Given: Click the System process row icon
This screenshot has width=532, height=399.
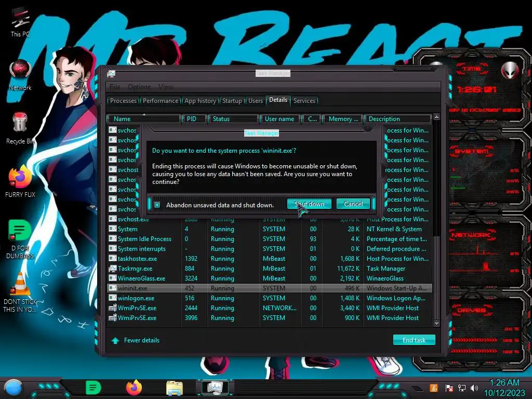Looking at the screenshot, I should click(112, 229).
